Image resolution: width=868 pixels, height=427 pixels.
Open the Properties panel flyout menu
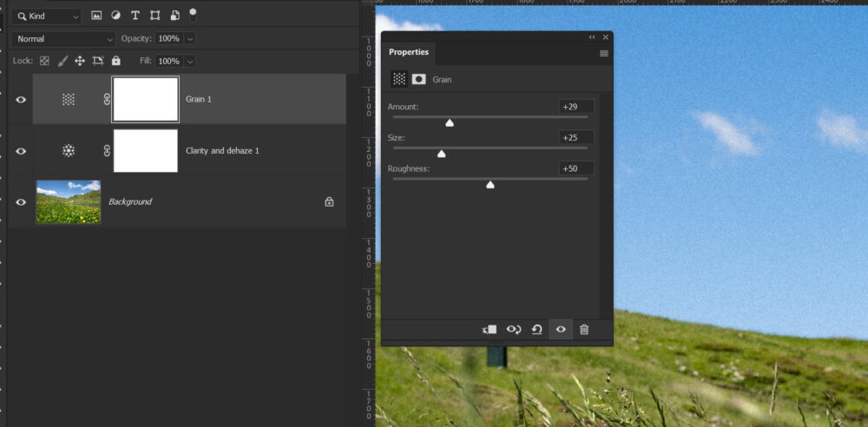coord(604,53)
